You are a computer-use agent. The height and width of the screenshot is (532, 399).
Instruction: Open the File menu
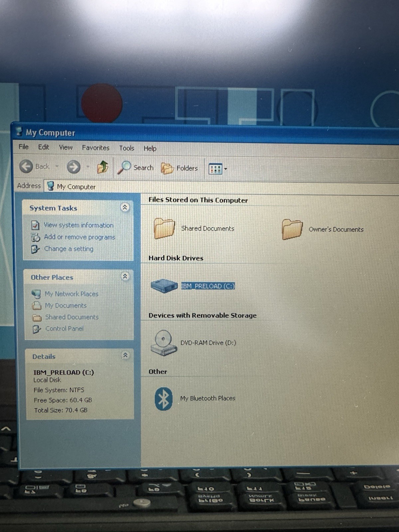click(x=24, y=147)
